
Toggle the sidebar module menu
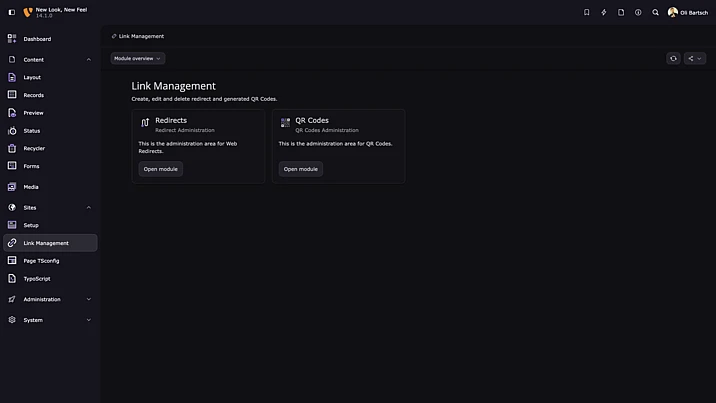tap(12, 12)
